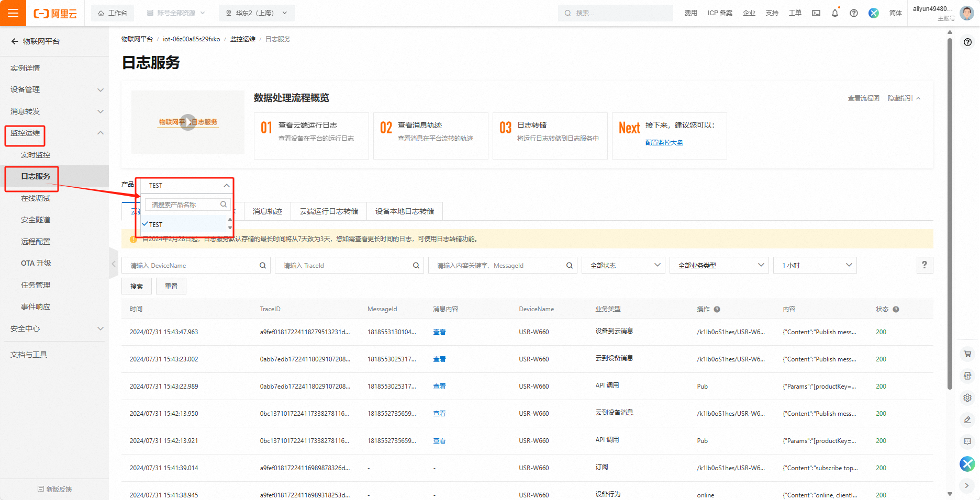980x500 pixels.
Task: Open the hamburger main menu
Action: (x=13, y=13)
